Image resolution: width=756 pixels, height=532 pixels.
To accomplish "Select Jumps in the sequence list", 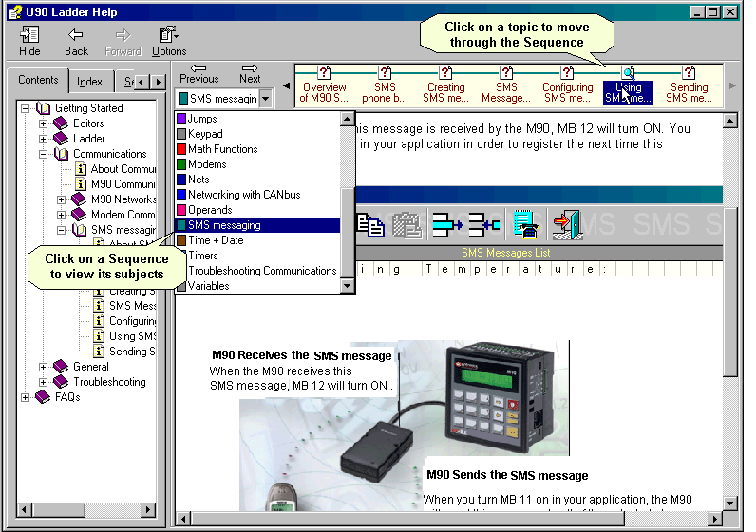I will (257, 119).
